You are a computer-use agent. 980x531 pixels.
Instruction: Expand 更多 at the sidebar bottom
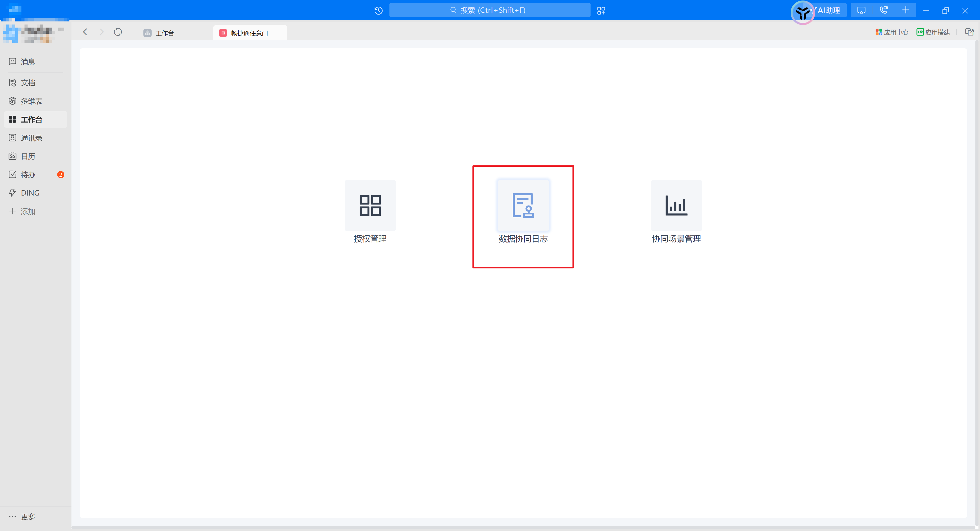point(22,516)
